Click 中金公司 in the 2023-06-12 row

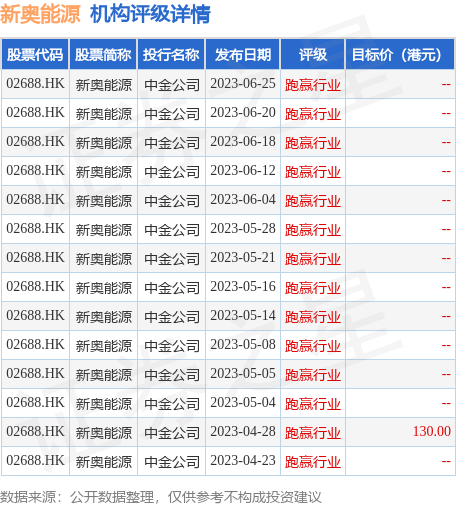tap(172, 172)
